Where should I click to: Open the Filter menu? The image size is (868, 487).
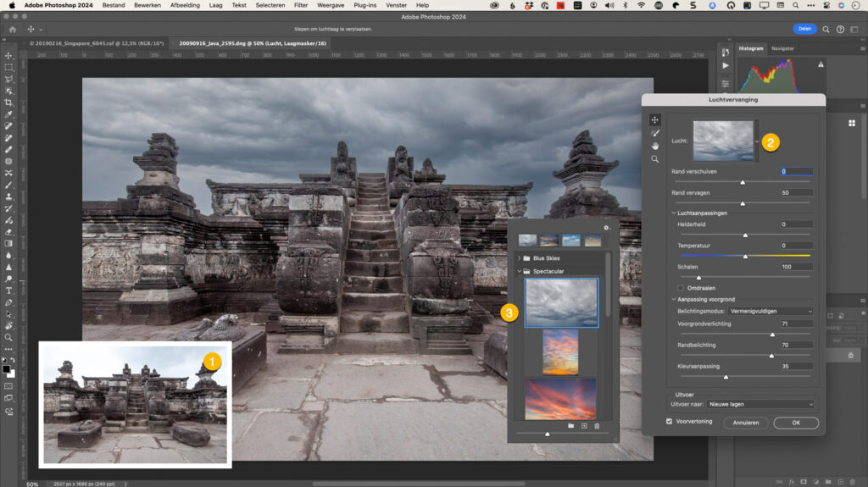click(301, 5)
